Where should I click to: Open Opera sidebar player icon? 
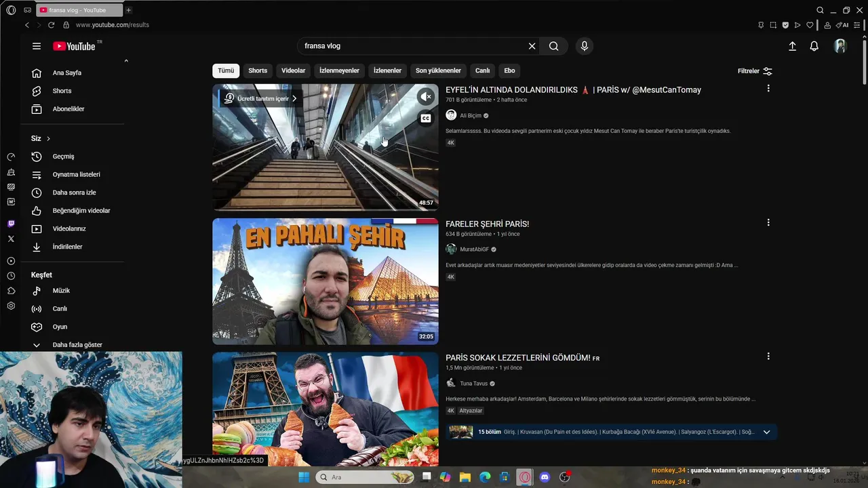pyautogui.click(x=11, y=261)
